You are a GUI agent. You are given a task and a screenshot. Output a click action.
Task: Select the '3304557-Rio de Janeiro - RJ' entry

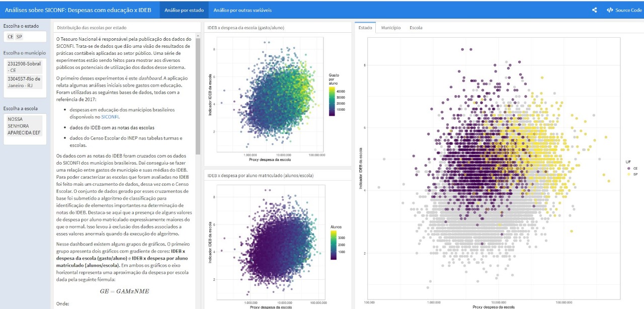(x=24, y=82)
